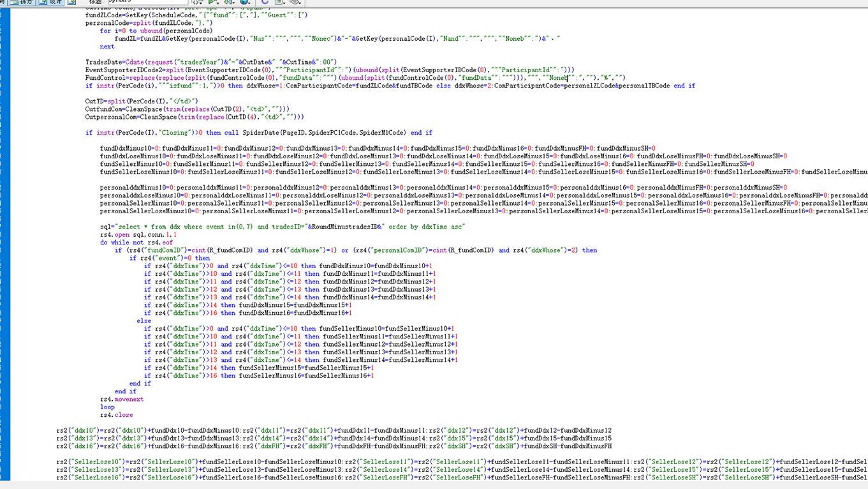The height and width of the screenshot is (489, 868).
Task: Switch to Design view (设计) button
Action: point(51,2)
